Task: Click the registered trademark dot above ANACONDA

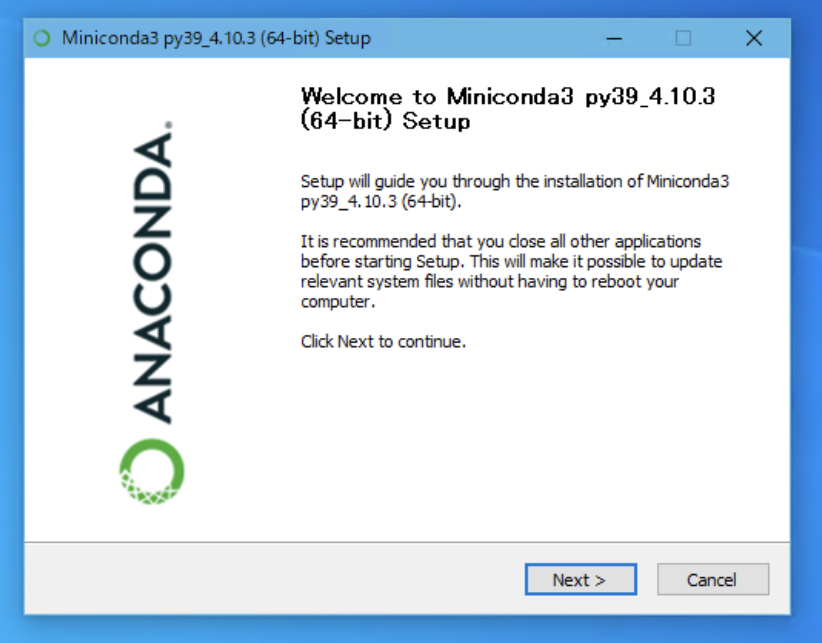Action: tap(168, 125)
